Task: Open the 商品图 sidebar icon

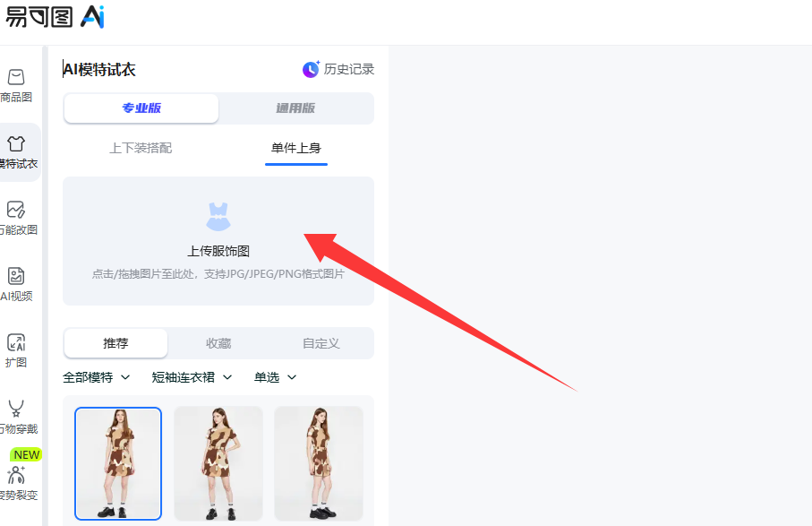Action: coord(16,78)
